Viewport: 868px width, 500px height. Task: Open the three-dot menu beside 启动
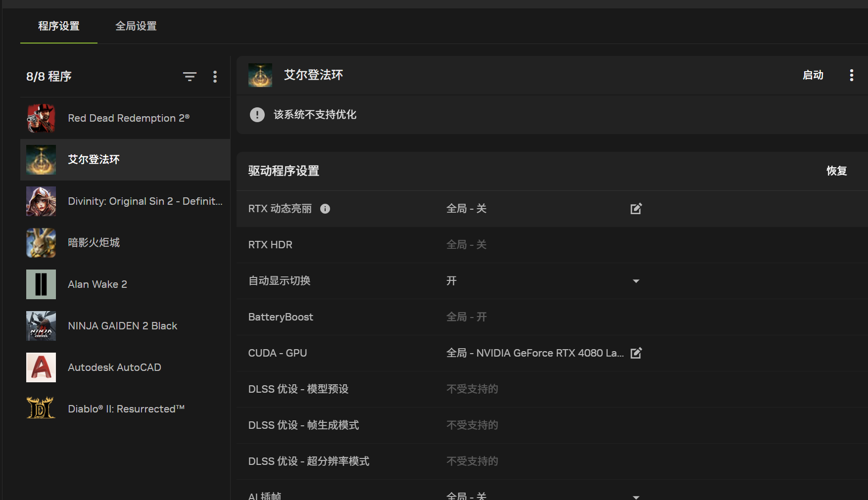[851, 75]
